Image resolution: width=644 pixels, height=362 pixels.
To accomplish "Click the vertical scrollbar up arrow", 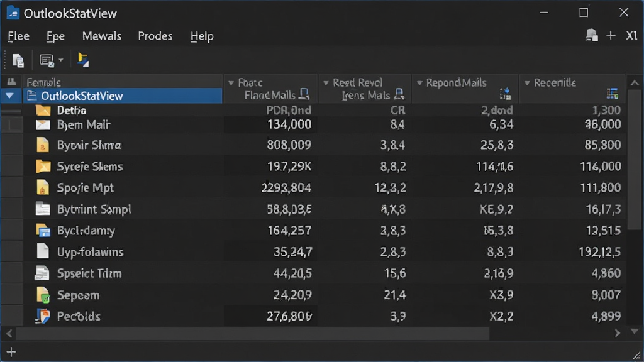I will pos(635,83).
